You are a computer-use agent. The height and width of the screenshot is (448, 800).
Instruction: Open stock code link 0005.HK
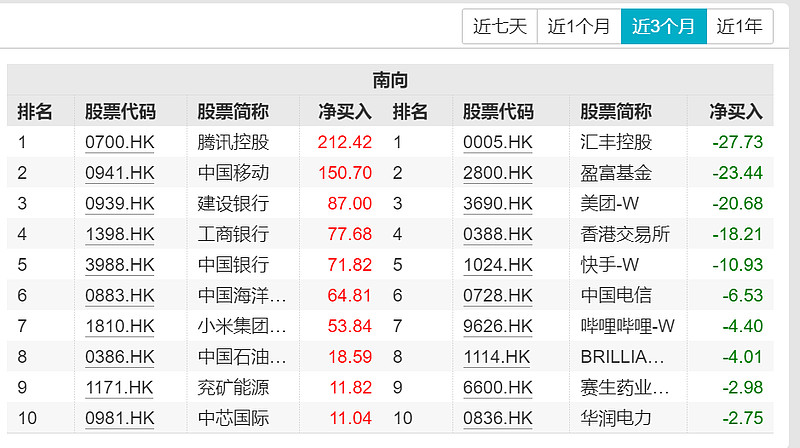(497, 142)
